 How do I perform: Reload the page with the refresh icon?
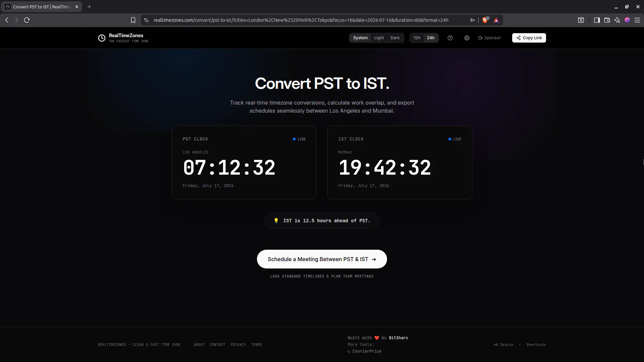click(27, 20)
